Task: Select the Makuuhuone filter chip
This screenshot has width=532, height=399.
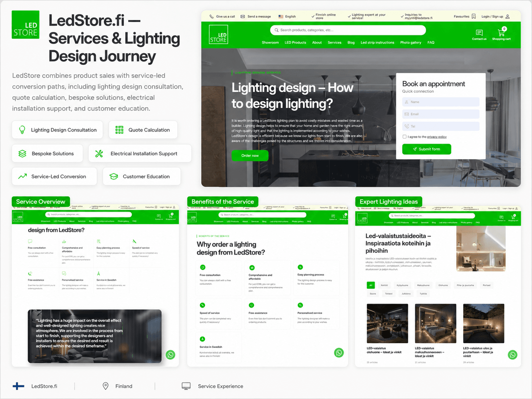Action: pyautogui.click(x=423, y=285)
